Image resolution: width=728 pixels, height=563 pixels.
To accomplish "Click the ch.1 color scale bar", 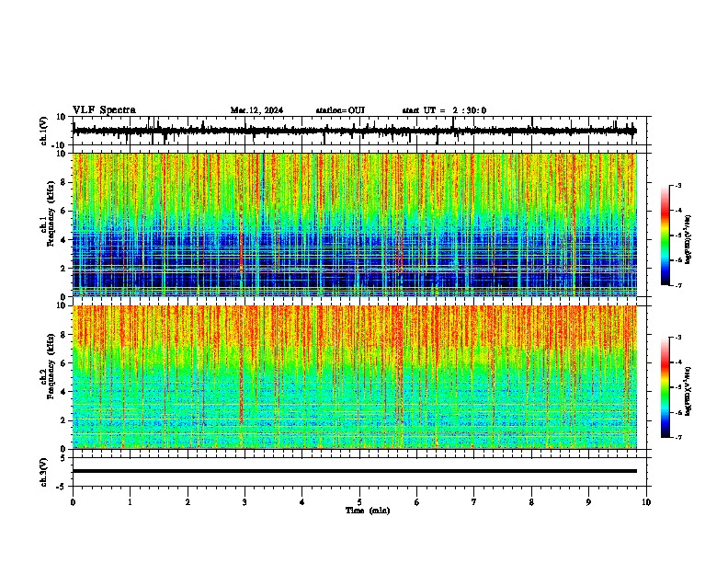I will tap(665, 235).
